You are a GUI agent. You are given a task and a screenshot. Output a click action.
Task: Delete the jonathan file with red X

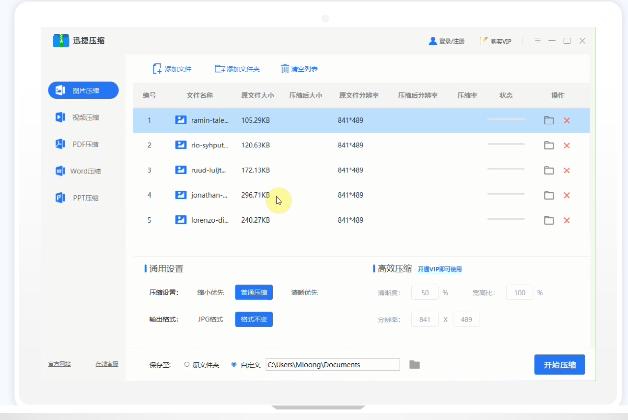click(567, 195)
